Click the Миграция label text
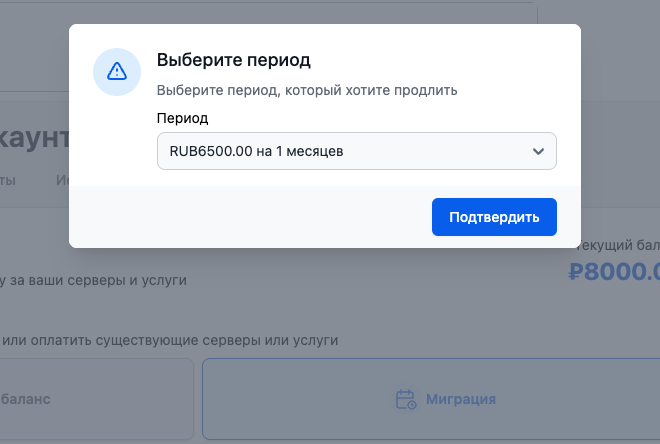The image size is (660, 444). [x=461, y=399]
